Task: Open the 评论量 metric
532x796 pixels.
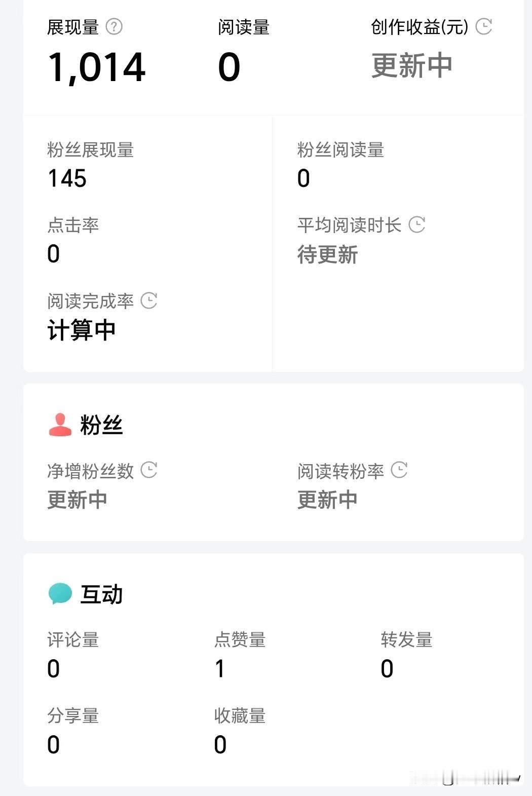Action: 73,640
